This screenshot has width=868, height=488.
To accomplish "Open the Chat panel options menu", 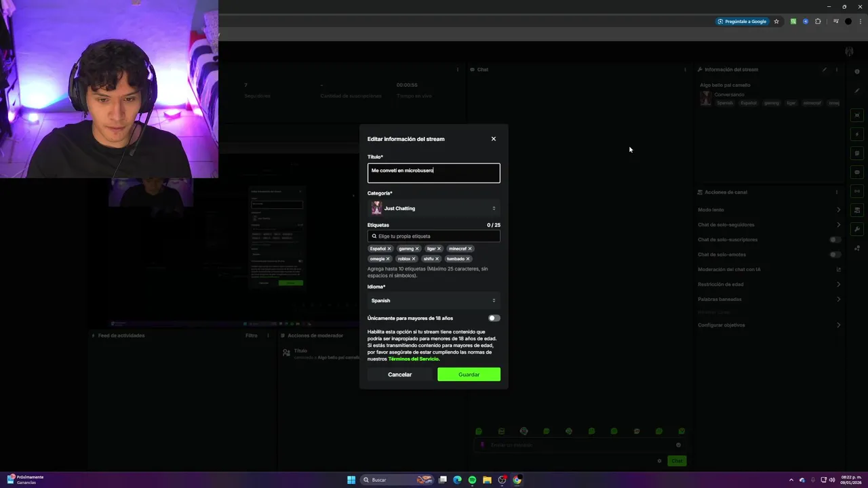I will coord(685,70).
